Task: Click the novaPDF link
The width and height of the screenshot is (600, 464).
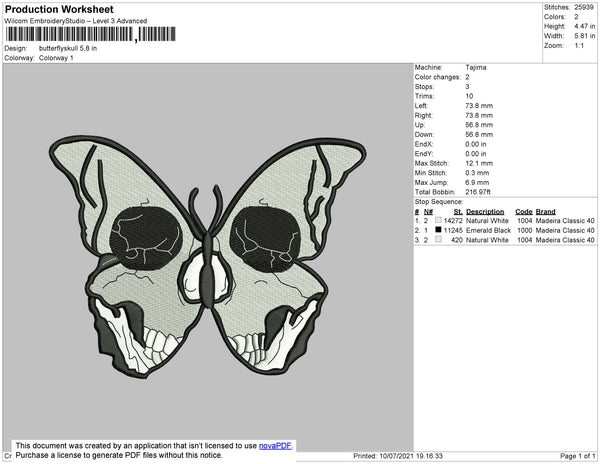Action: coord(275,446)
